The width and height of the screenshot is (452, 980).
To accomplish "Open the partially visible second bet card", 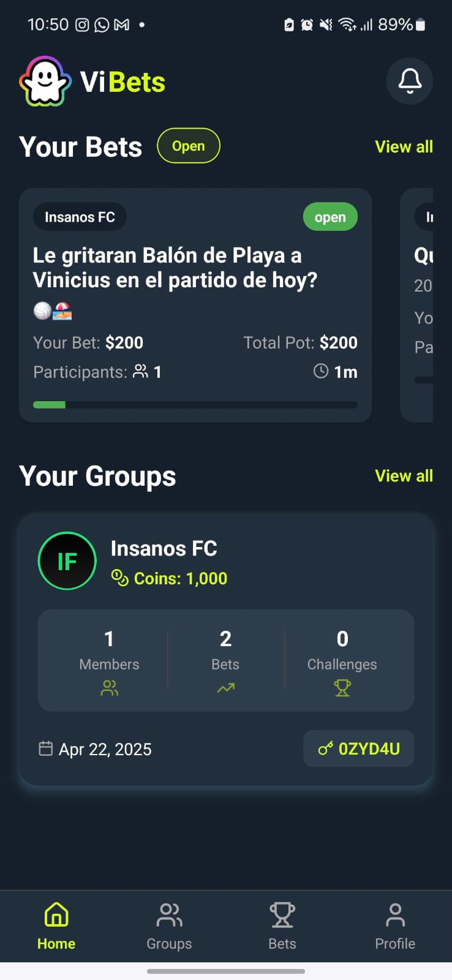I will point(417,305).
